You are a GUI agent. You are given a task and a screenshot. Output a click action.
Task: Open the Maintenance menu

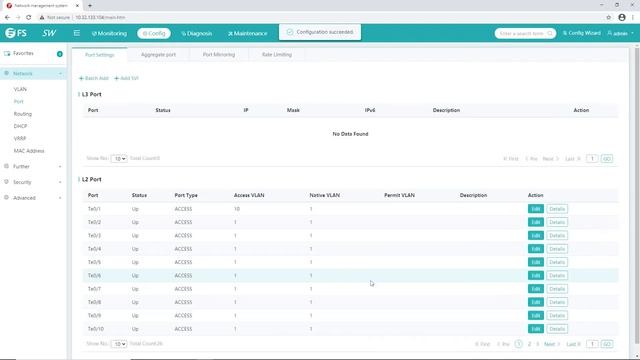[x=247, y=33]
